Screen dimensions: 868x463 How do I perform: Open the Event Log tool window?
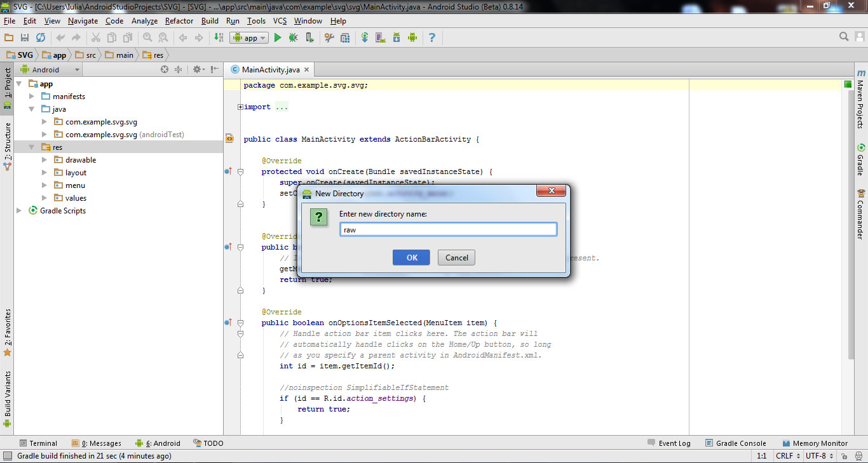669,443
